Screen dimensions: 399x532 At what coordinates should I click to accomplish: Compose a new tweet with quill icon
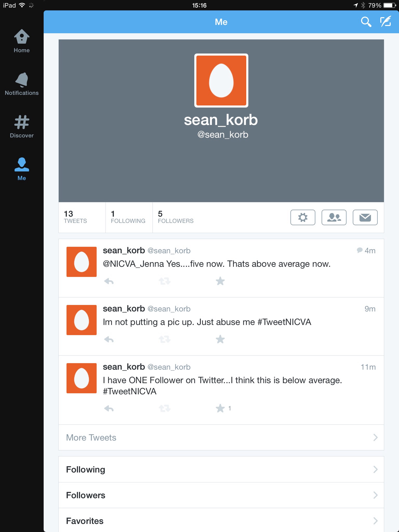386,22
